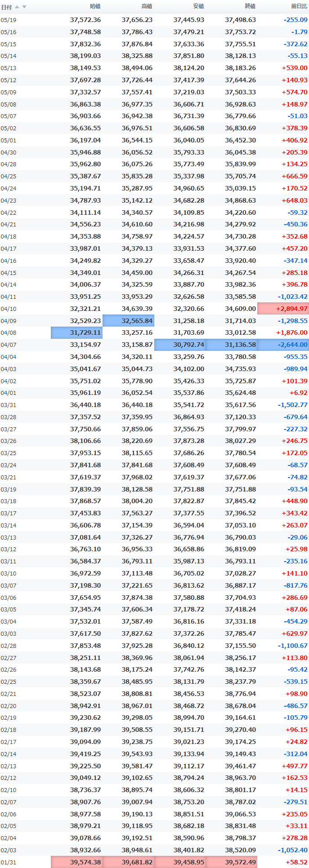Select high price 37,876.84

point(137,44)
